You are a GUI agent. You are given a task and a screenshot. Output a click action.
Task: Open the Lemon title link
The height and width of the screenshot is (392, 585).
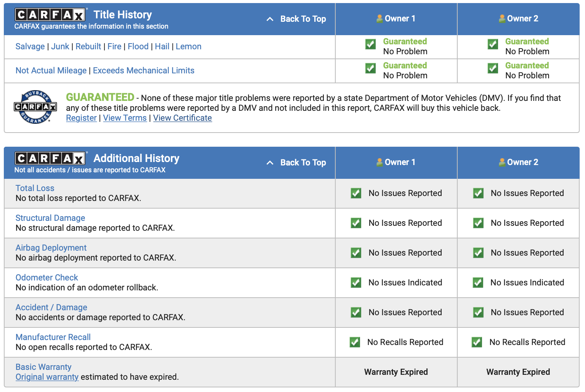(x=188, y=46)
